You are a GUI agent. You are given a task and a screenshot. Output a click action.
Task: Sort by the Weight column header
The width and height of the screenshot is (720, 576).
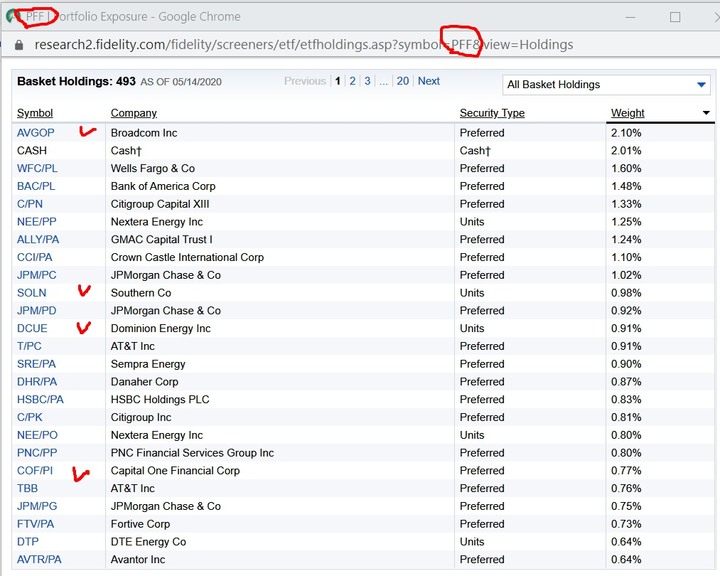tap(627, 113)
